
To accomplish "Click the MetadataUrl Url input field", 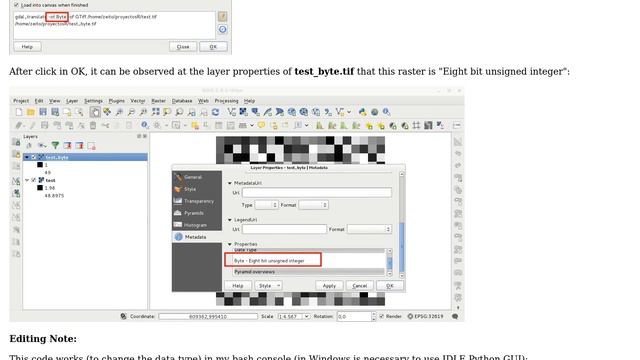I will 317,193.
